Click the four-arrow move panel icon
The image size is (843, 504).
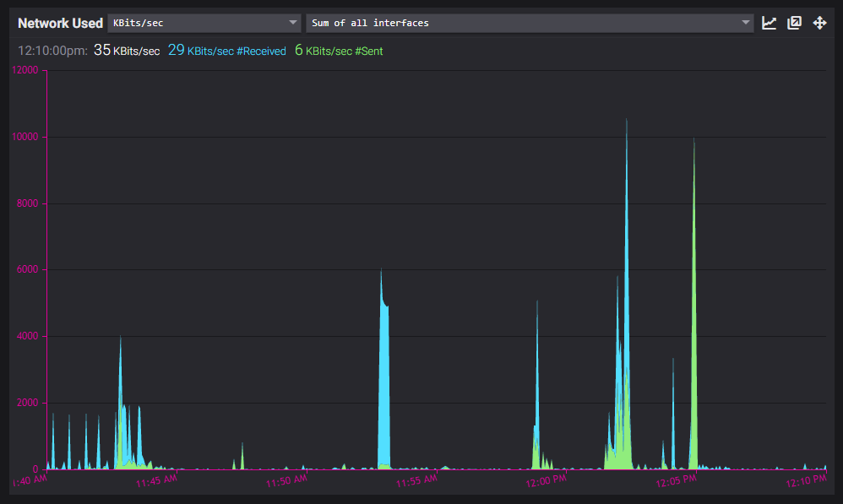pos(819,23)
